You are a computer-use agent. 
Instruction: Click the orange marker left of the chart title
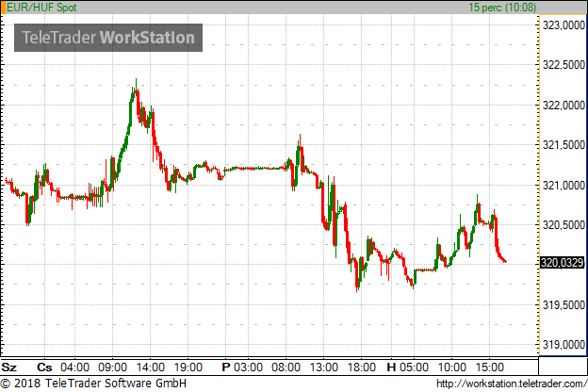click(x=4, y=8)
